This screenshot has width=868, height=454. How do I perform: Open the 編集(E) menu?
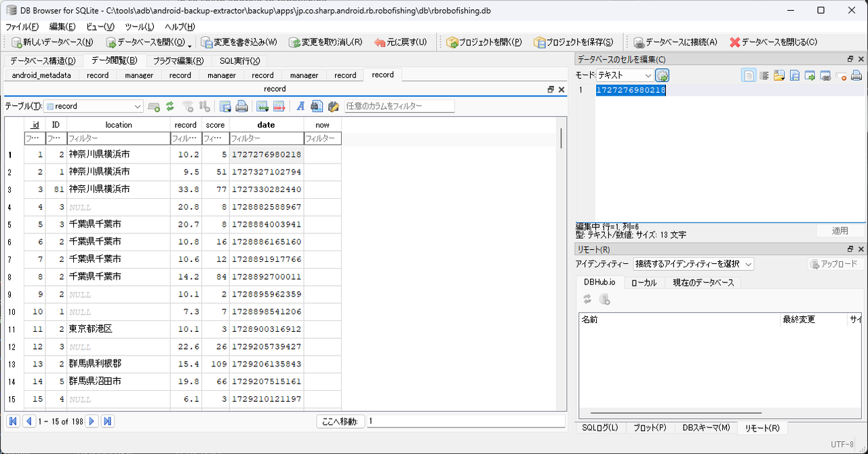pyautogui.click(x=62, y=26)
